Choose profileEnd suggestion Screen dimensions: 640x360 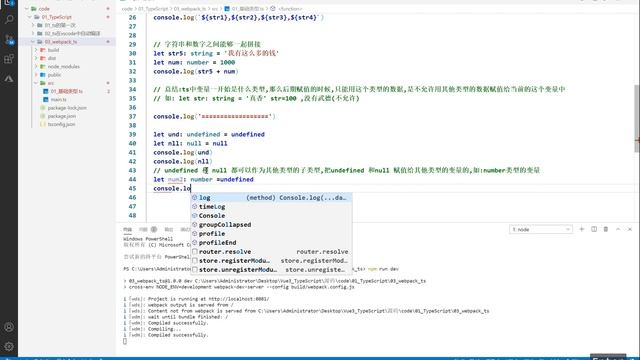pos(271,242)
